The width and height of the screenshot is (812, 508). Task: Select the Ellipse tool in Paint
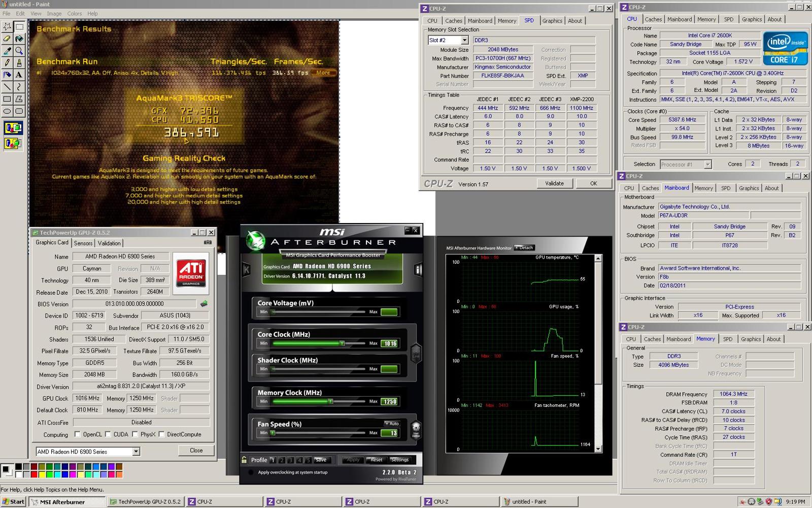(7, 111)
